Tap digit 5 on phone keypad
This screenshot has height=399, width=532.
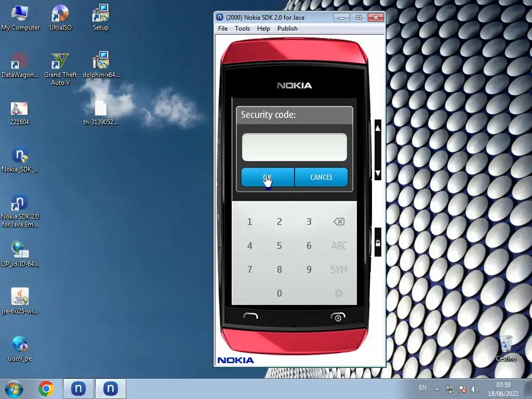tap(279, 246)
